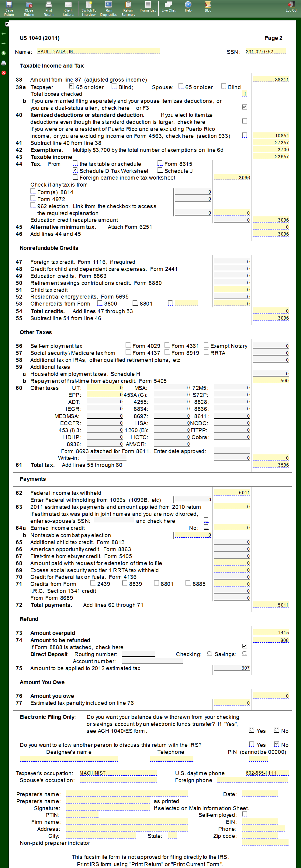Click the green left arrow in sidebar
The image size is (301, 868).
coord(4,34)
